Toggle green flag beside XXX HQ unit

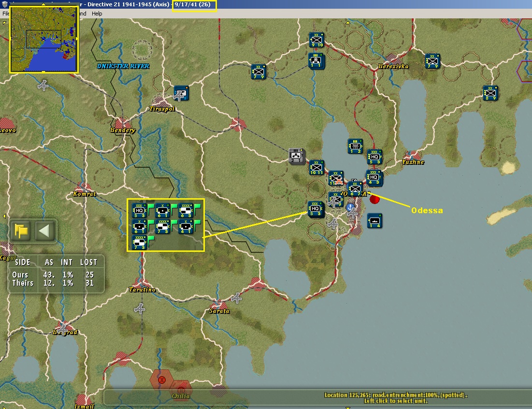point(151,207)
